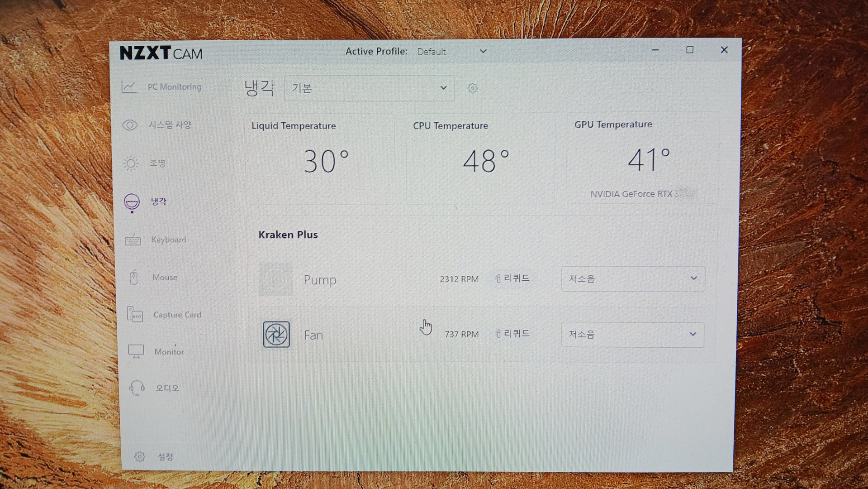Select the Capture Card icon

pyautogui.click(x=135, y=314)
